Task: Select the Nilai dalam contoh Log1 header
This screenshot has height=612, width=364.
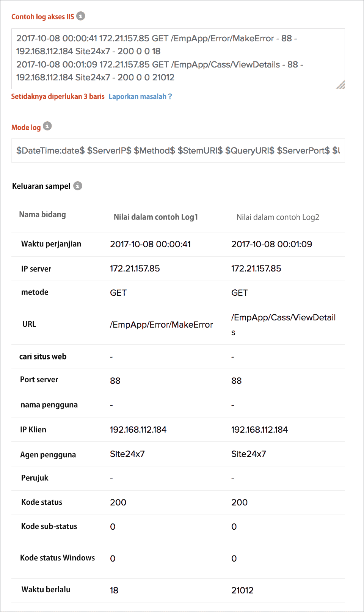Action: pos(156,217)
